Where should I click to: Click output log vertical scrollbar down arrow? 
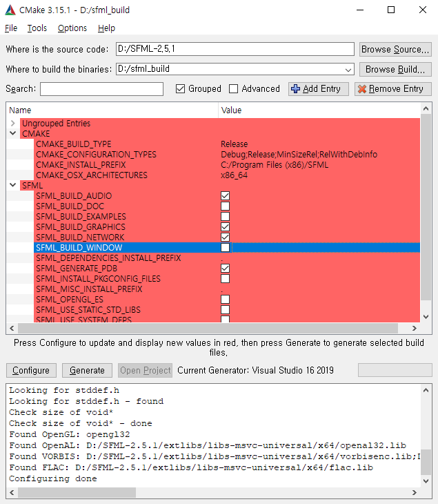pyautogui.click(x=426, y=481)
